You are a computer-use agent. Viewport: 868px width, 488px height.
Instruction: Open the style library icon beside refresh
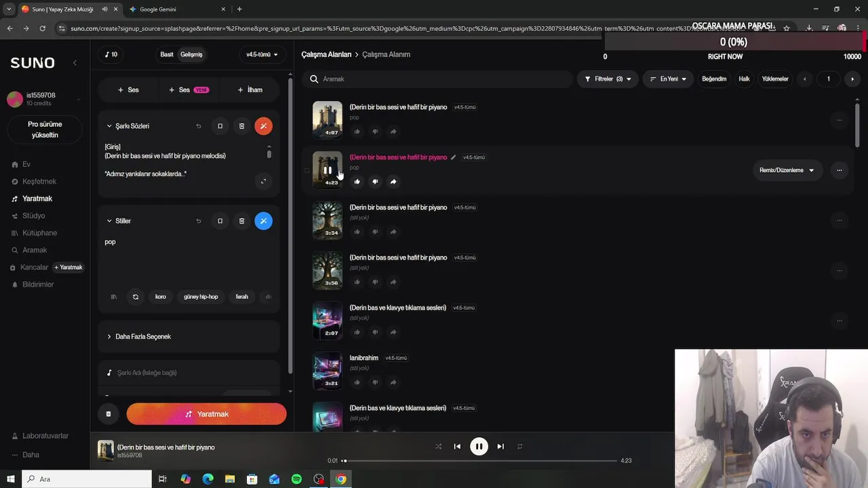[114, 297]
